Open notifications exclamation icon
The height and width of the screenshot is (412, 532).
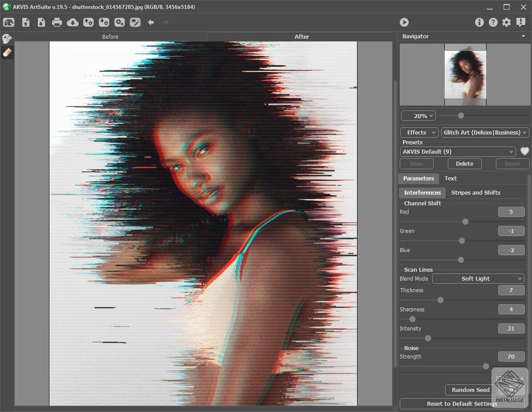coord(521,22)
